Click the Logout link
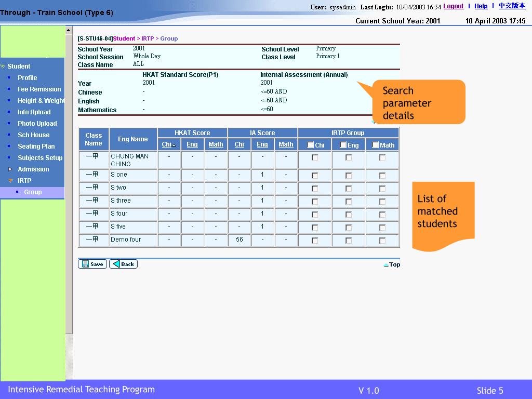 [x=453, y=6]
